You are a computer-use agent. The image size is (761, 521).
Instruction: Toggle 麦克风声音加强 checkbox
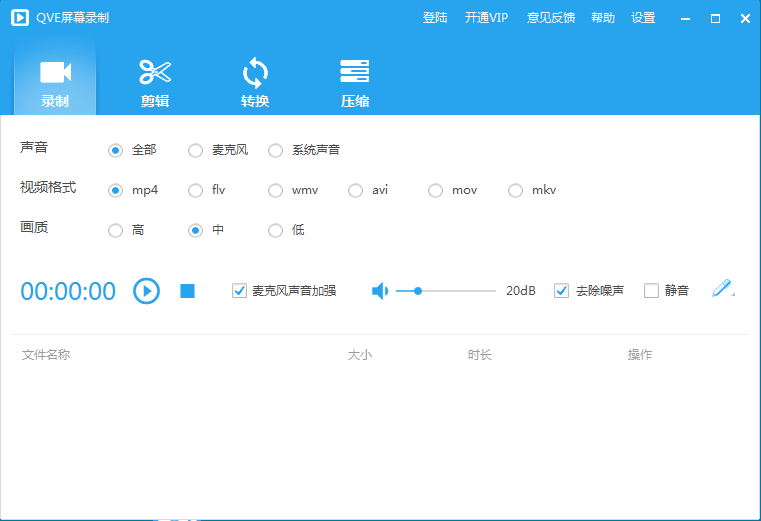pos(239,291)
